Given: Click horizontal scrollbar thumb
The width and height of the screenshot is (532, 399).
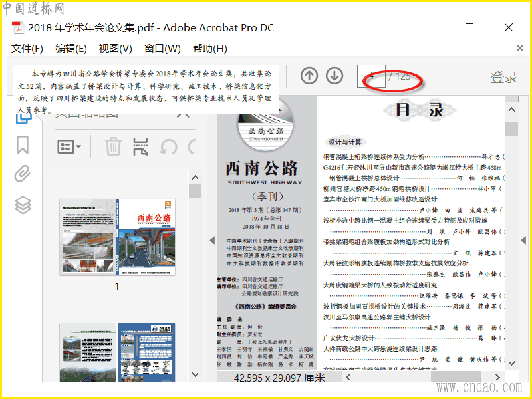Looking at the screenshot, I should tap(456, 377).
